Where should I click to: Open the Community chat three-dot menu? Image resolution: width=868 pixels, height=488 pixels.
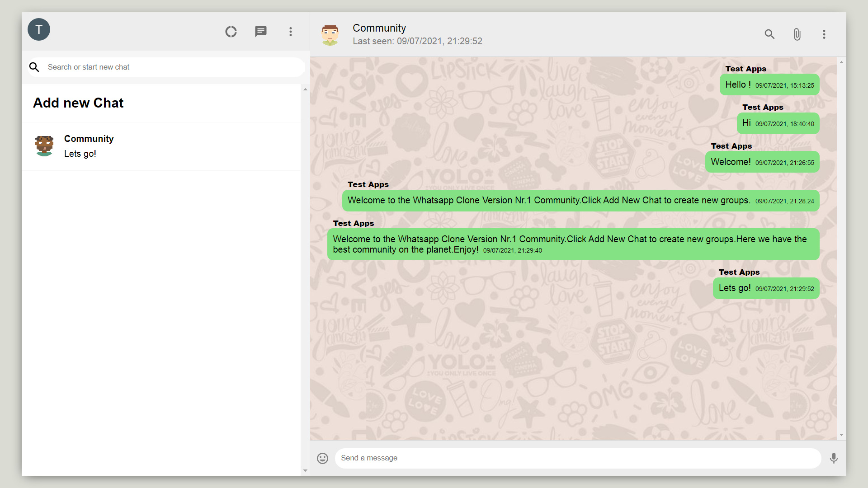pos(824,34)
